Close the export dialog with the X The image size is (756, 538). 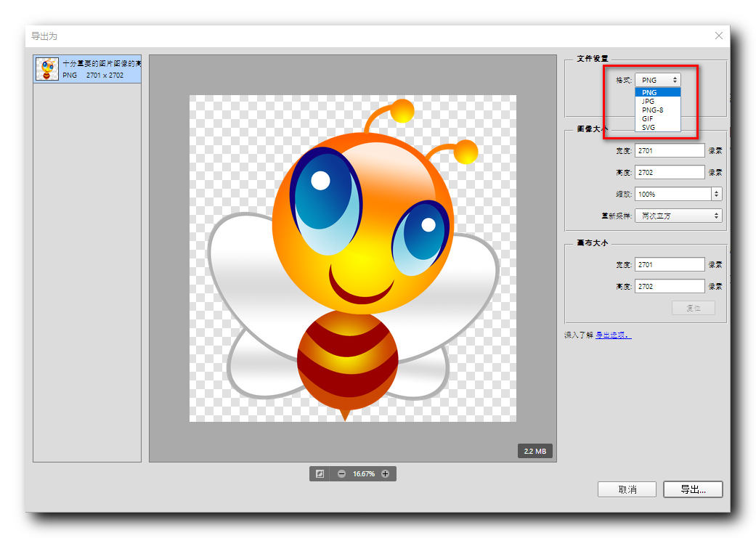(x=719, y=36)
